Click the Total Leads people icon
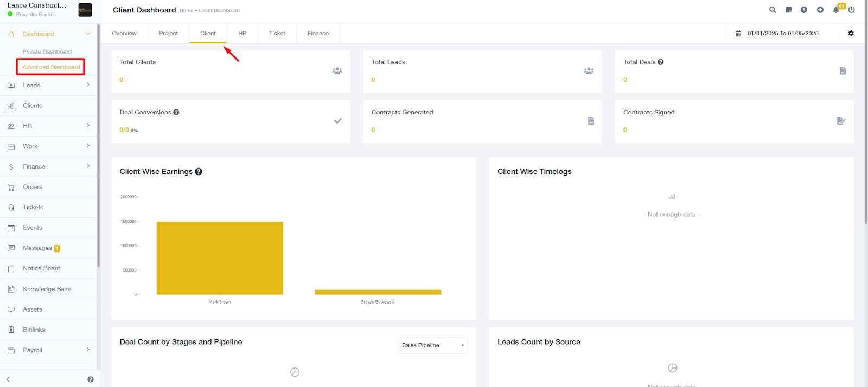This screenshot has height=387, width=868. pos(589,70)
